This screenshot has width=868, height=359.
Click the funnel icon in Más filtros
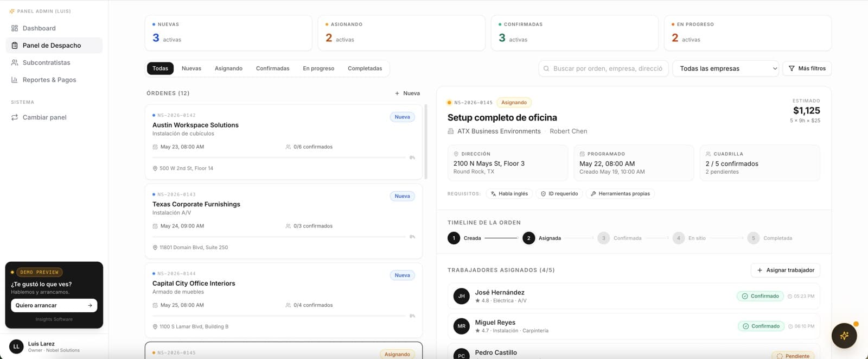(792, 68)
